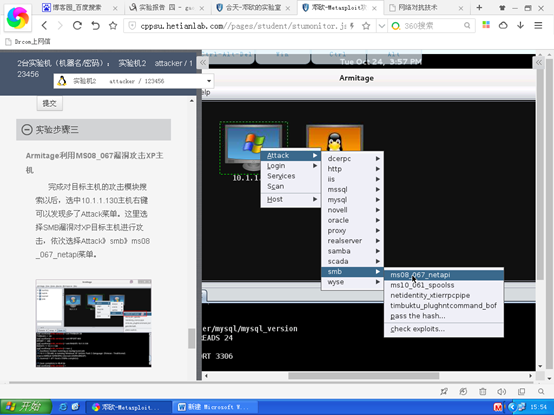This screenshot has height=415, width=554.
Task: Click the 提交 submit button
Action: pyautogui.click(x=49, y=103)
